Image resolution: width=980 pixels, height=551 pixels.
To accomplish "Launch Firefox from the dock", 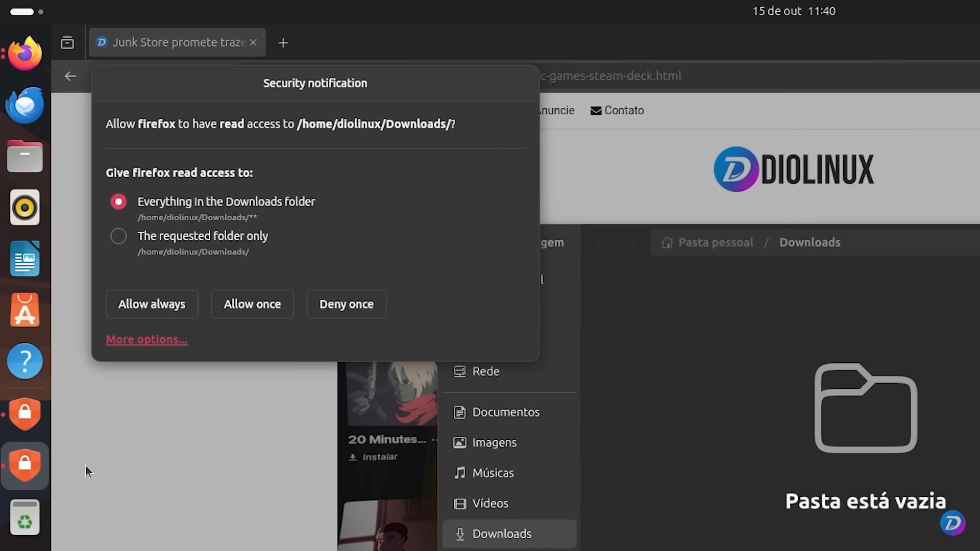I will [x=24, y=53].
